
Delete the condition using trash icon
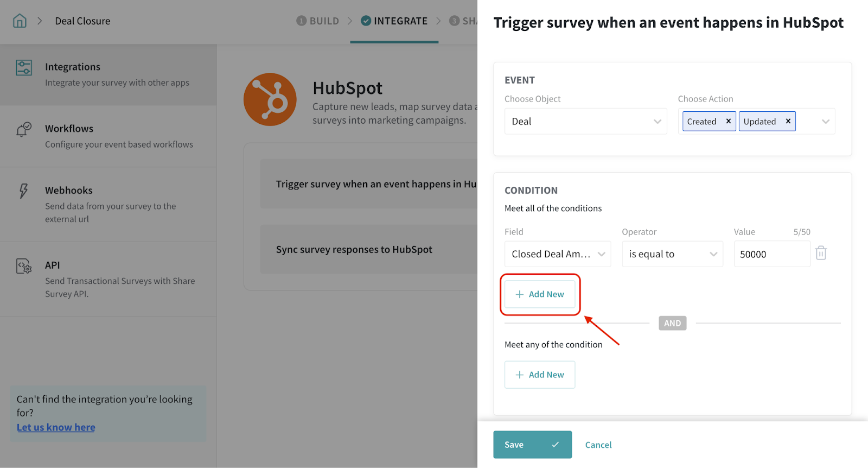point(821,254)
